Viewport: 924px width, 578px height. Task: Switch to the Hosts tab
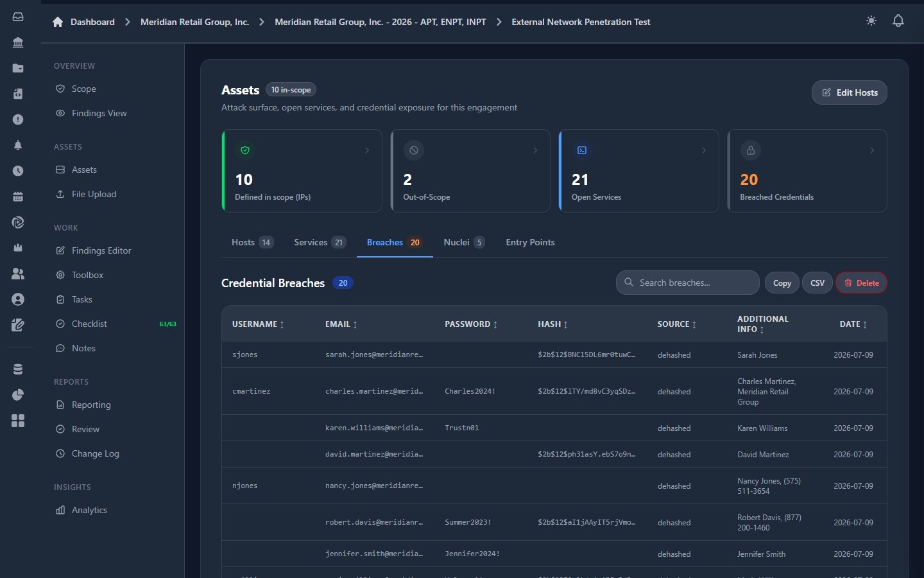[253, 242]
